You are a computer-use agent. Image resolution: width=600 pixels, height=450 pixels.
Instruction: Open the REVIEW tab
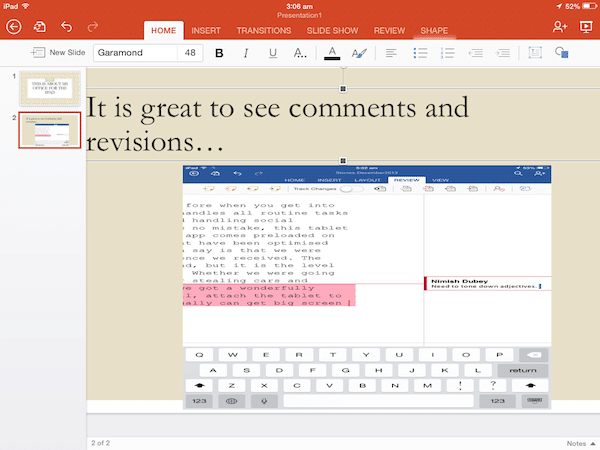389,31
